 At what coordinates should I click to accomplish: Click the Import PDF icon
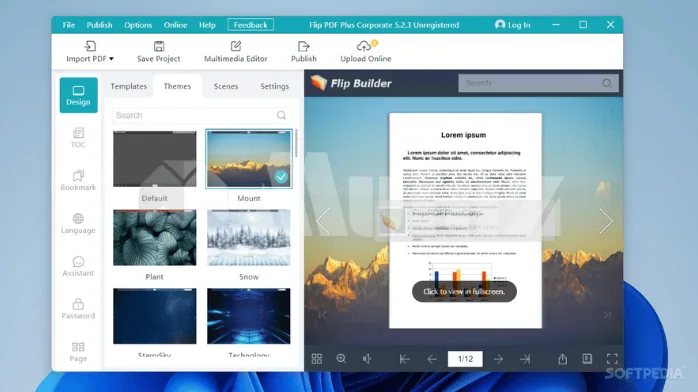click(x=90, y=46)
